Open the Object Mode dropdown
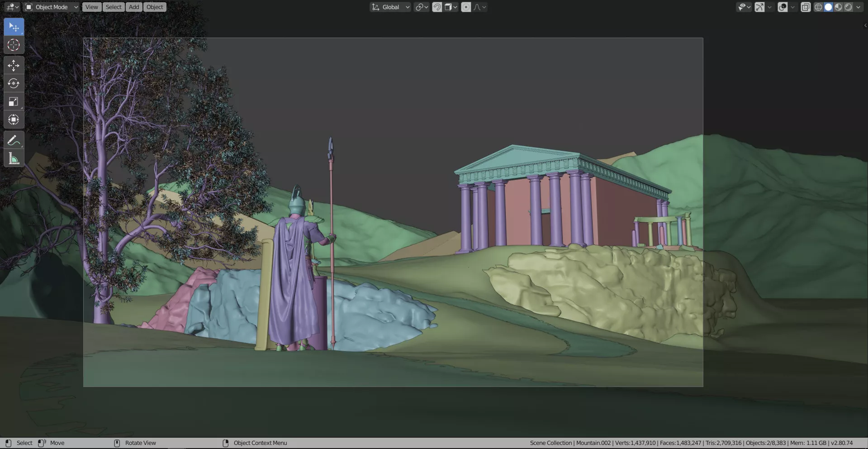 click(52, 7)
